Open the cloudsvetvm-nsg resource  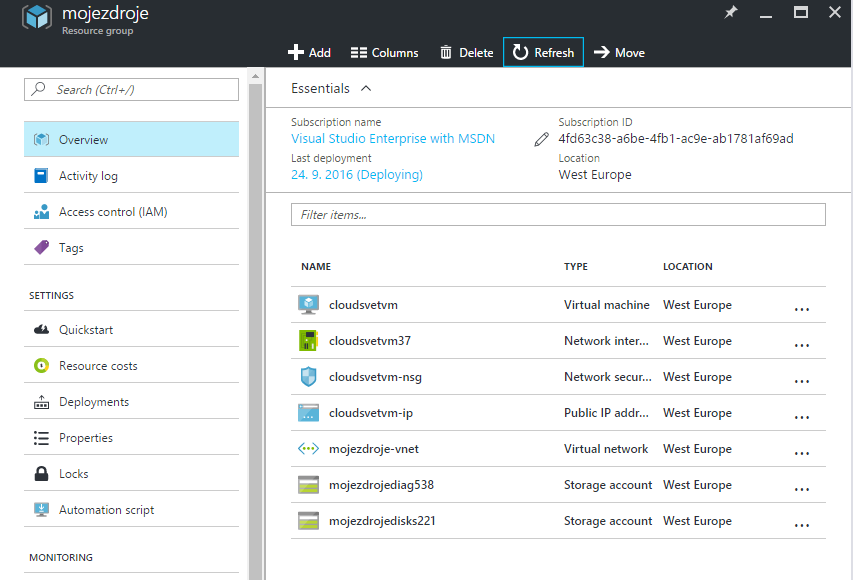[375, 377]
